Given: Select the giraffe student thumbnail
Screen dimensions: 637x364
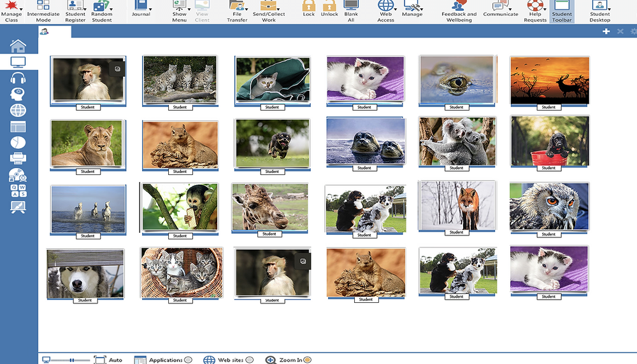Looking at the screenshot, I should (269, 207).
